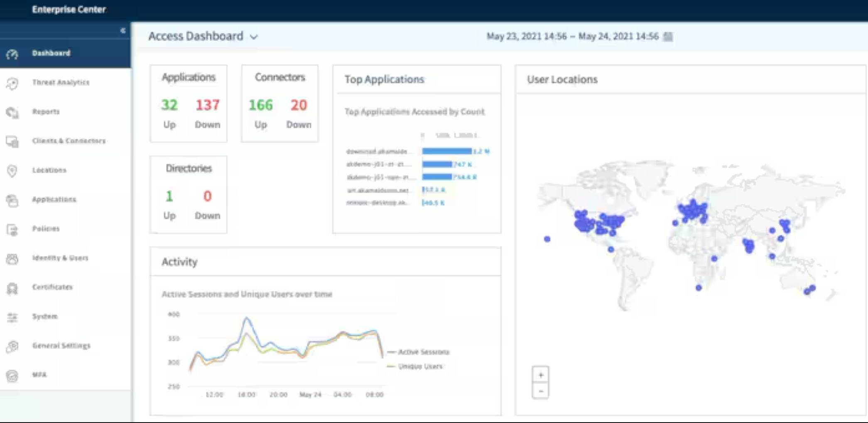The height and width of the screenshot is (423, 868).
Task: Click the Reports icon in the sidebar
Action: (12, 111)
